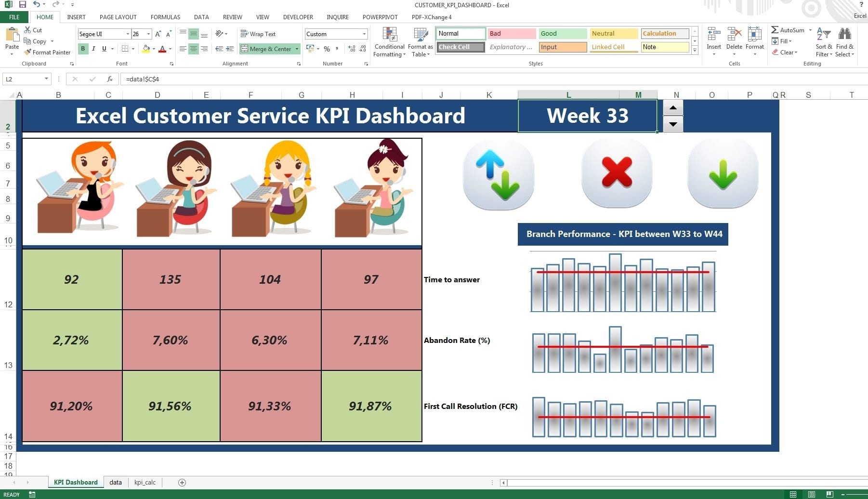868x499 pixels.
Task: Enable Wrap Text for selection
Action: tap(258, 34)
